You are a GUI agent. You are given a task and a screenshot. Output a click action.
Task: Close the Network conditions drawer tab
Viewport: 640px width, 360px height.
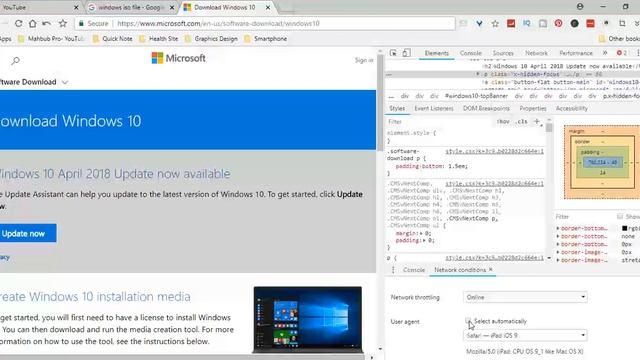[x=491, y=269]
